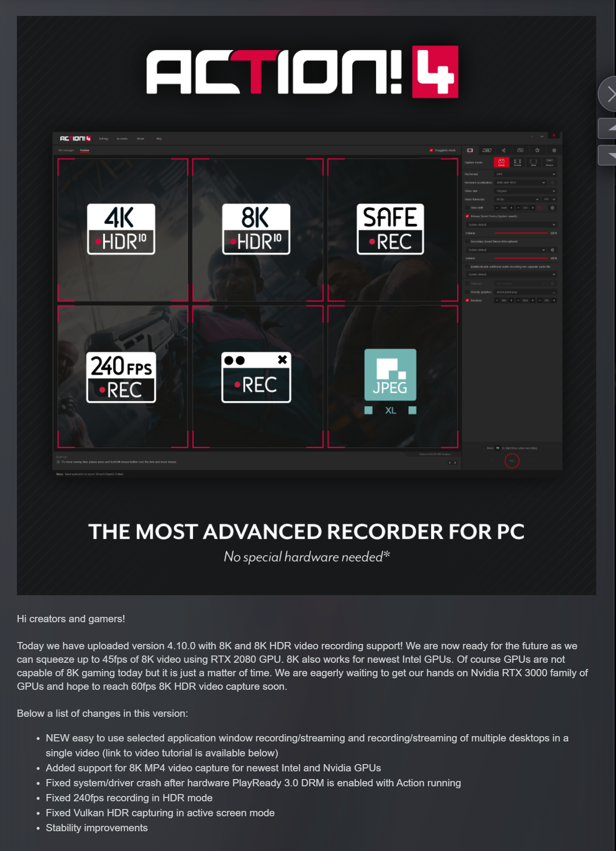Image resolution: width=616 pixels, height=851 pixels.
Task: Open the Settings menu
Action: [104, 139]
